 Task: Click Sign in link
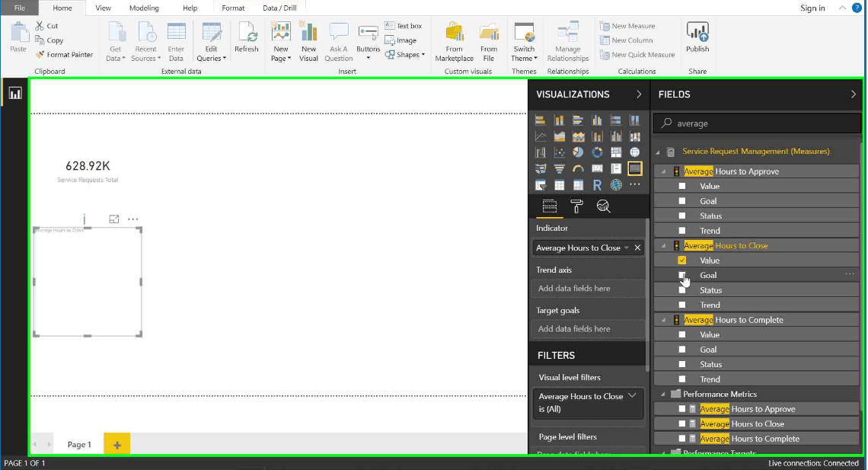coord(812,8)
